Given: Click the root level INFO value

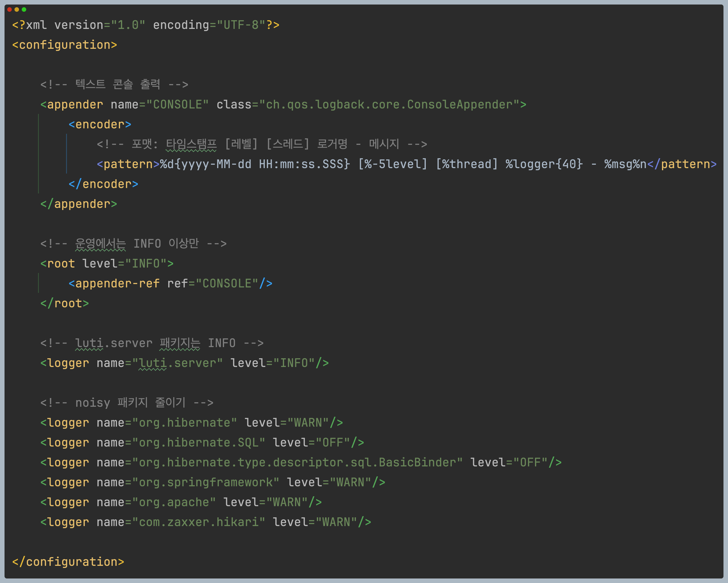Looking at the screenshot, I should pyautogui.click(x=146, y=264).
